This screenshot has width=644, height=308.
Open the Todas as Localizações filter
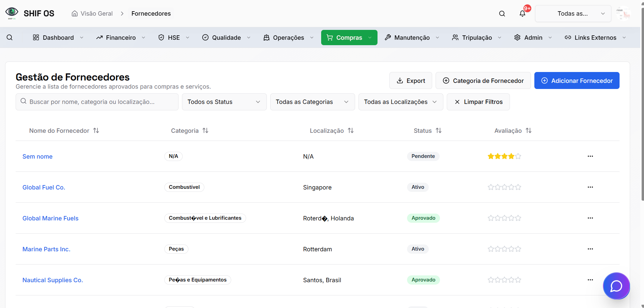(401, 102)
